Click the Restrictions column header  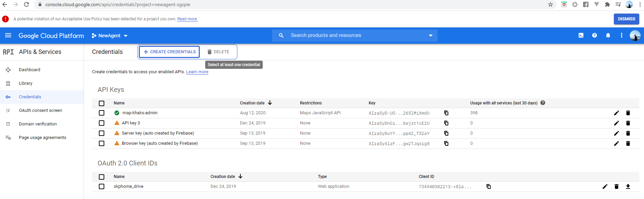[311, 103]
